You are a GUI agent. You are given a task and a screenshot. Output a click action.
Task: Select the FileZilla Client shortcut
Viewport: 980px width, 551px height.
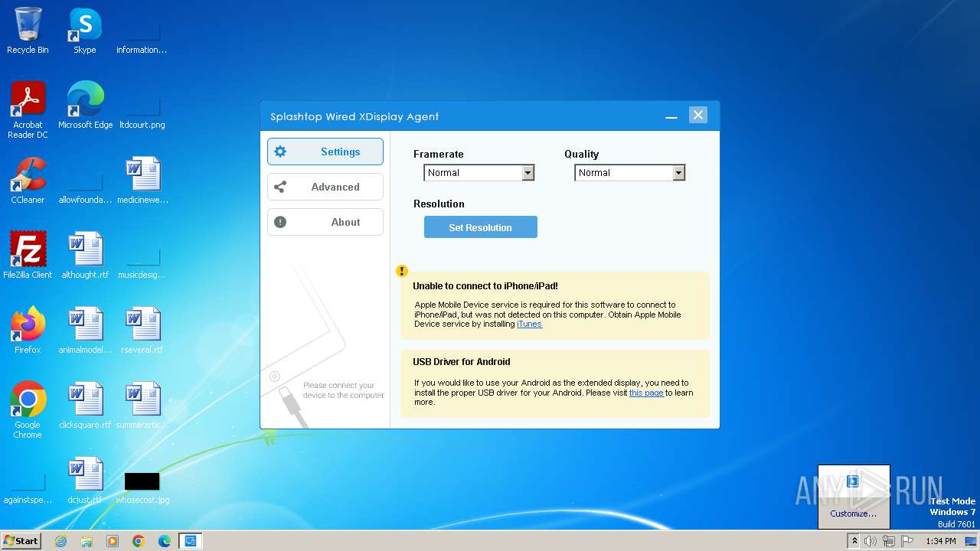tap(28, 256)
